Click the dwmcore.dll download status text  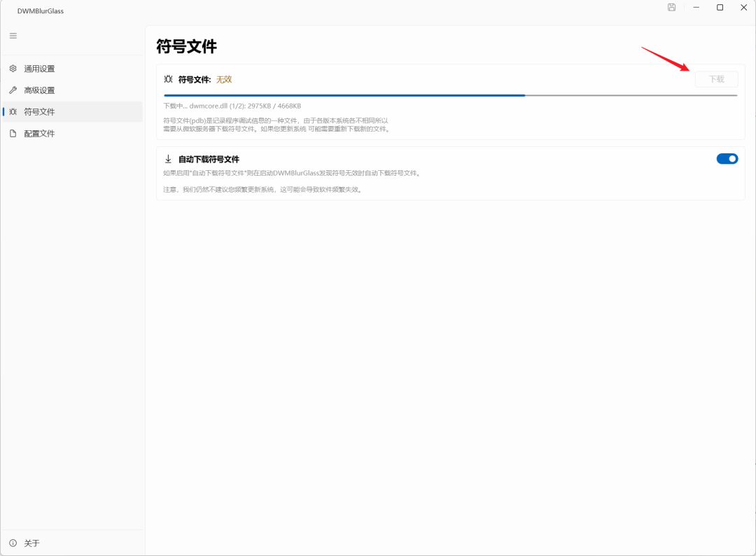pyautogui.click(x=231, y=106)
